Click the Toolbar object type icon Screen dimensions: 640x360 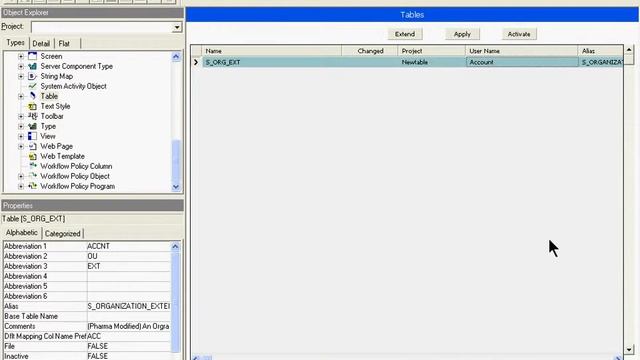tap(32, 116)
